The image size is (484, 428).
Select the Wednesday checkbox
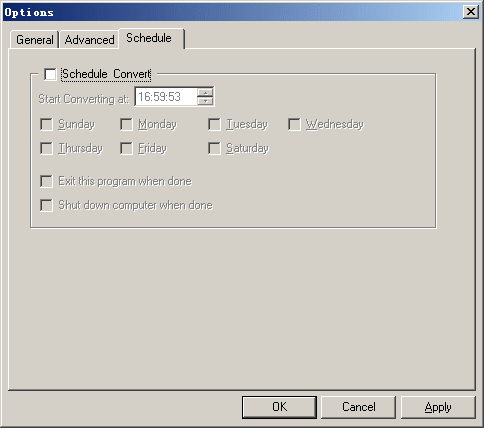tap(294, 124)
